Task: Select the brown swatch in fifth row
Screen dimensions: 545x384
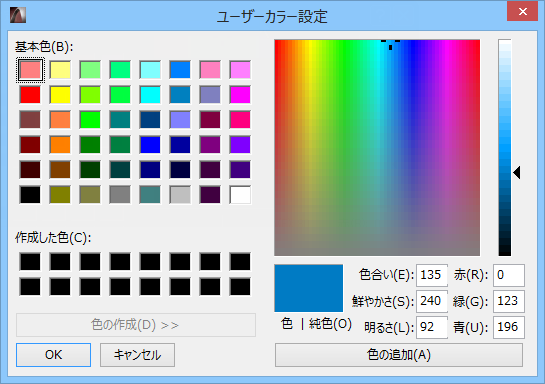Action: pos(60,170)
